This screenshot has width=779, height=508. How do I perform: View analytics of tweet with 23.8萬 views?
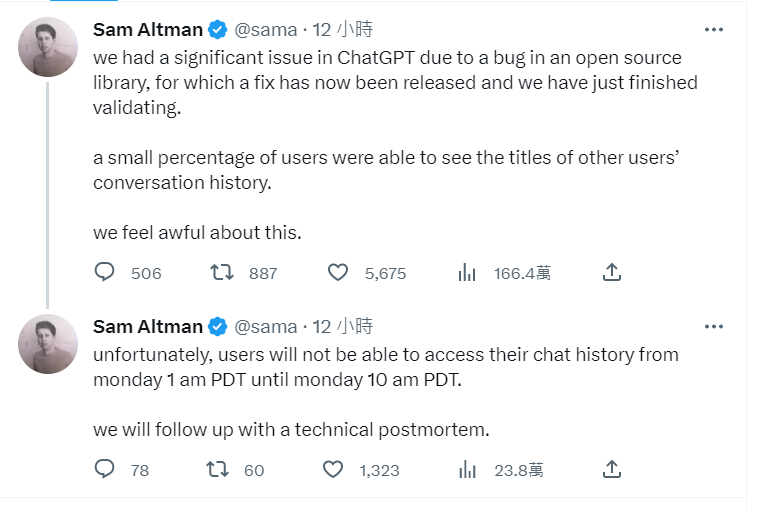point(466,469)
